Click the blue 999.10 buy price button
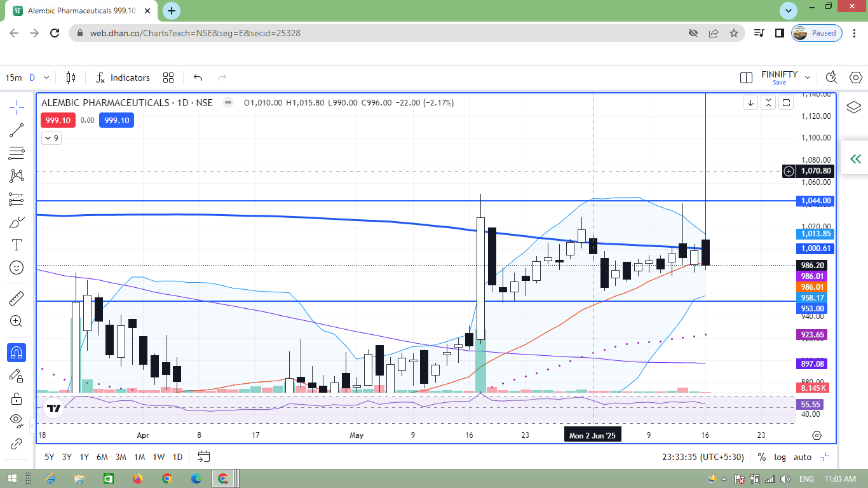The height and width of the screenshot is (488, 868). 116,120
